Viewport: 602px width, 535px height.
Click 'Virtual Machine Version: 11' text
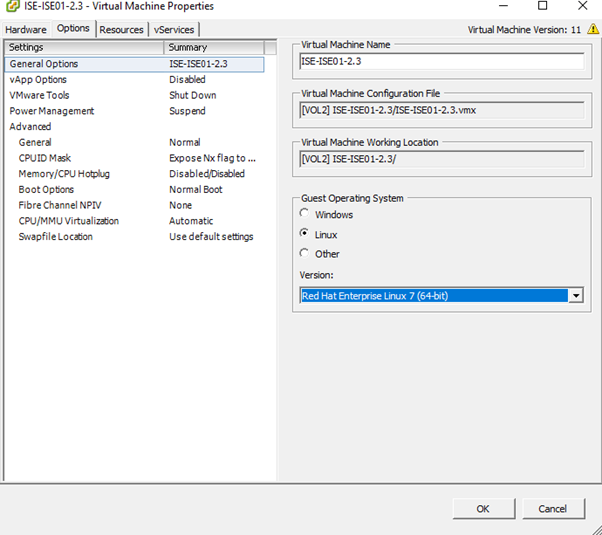[524, 30]
